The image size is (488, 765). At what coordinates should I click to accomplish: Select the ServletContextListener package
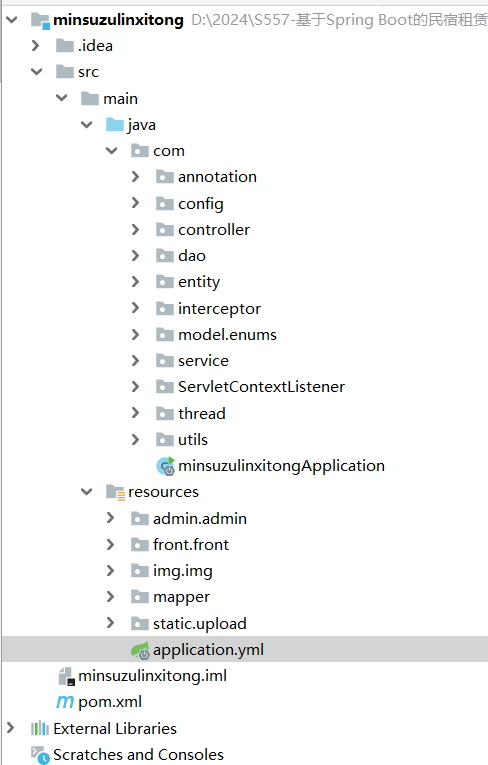[x=262, y=387]
